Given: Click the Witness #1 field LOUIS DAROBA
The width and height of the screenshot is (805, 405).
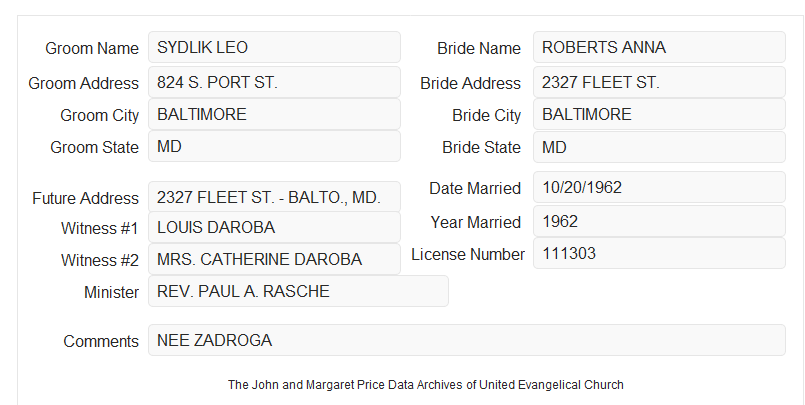Looking at the screenshot, I should pyautogui.click(x=274, y=227).
